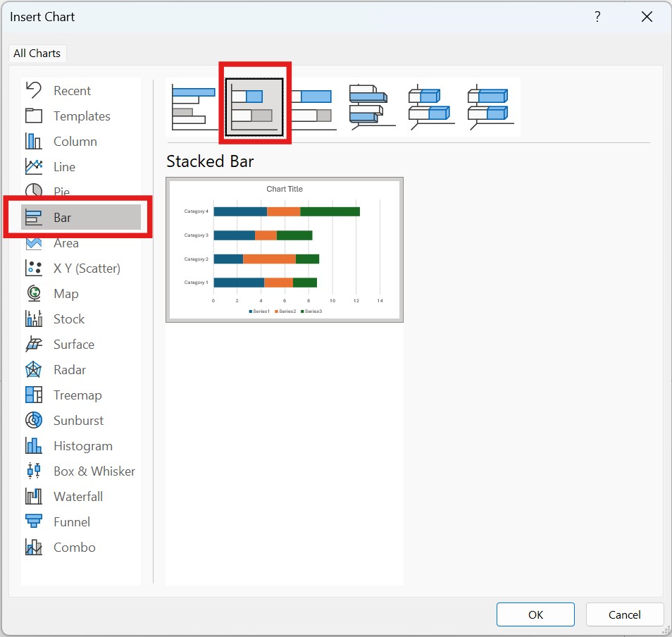This screenshot has width=672, height=637.
Task: Click the Waterfall chart icon
Action: 33,496
